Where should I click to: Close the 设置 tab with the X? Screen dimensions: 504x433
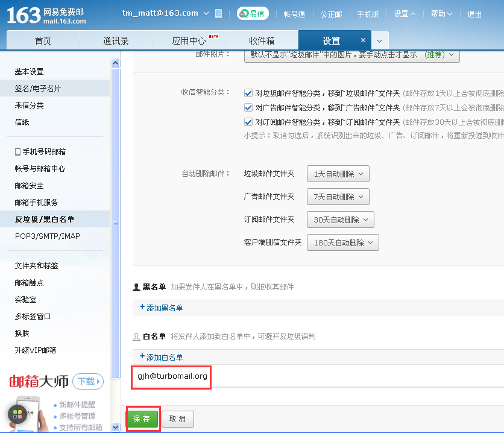tap(363, 40)
